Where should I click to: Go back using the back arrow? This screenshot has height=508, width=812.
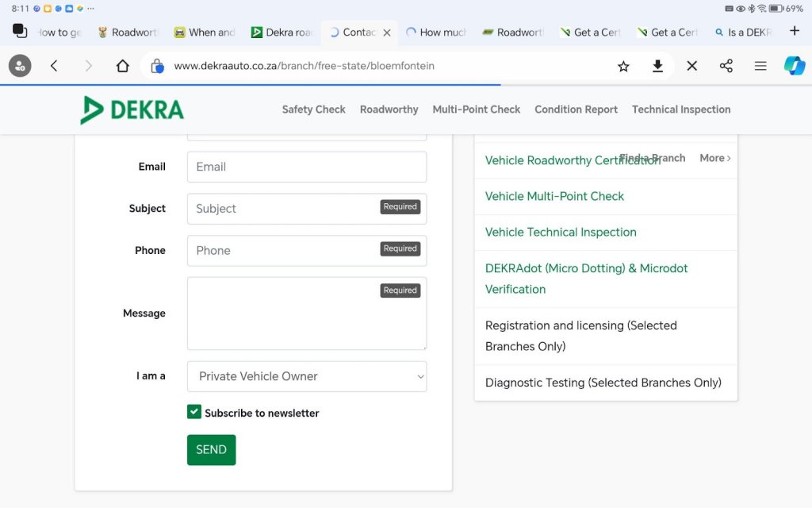[54, 66]
